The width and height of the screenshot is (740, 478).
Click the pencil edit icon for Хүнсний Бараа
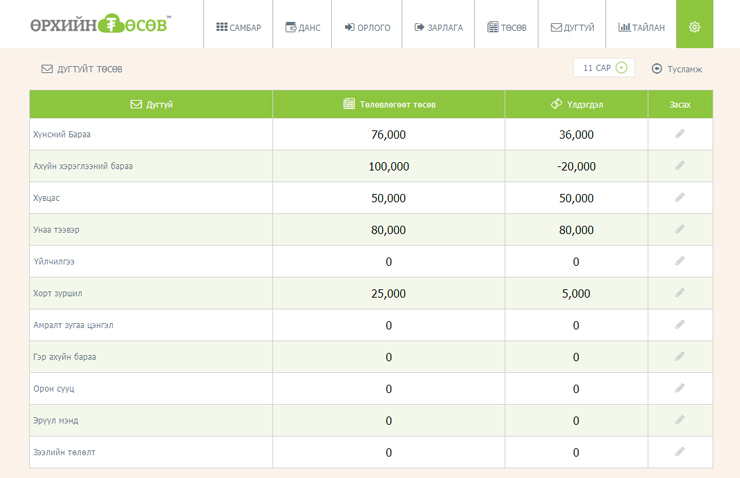680,134
